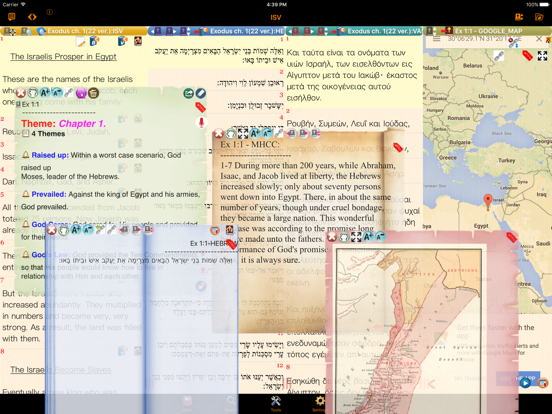Decrease font size in green Theme popup
Screen dimensions: 552x414
[57, 93]
